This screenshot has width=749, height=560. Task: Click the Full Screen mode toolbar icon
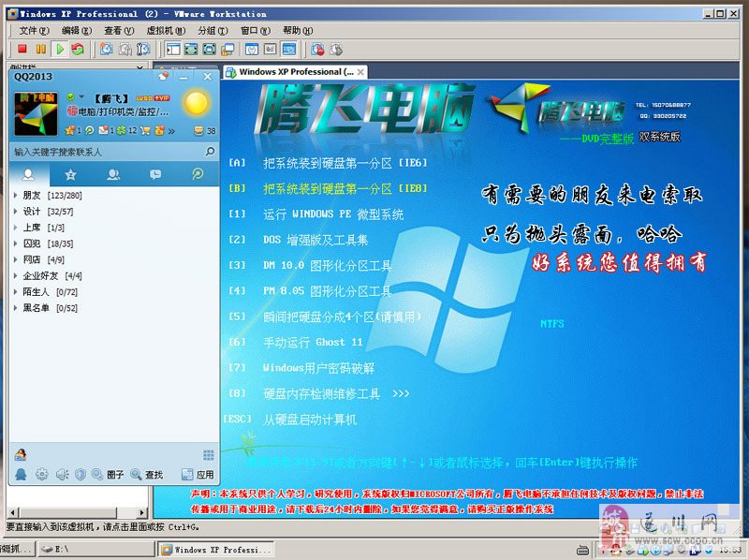point(191,49)
